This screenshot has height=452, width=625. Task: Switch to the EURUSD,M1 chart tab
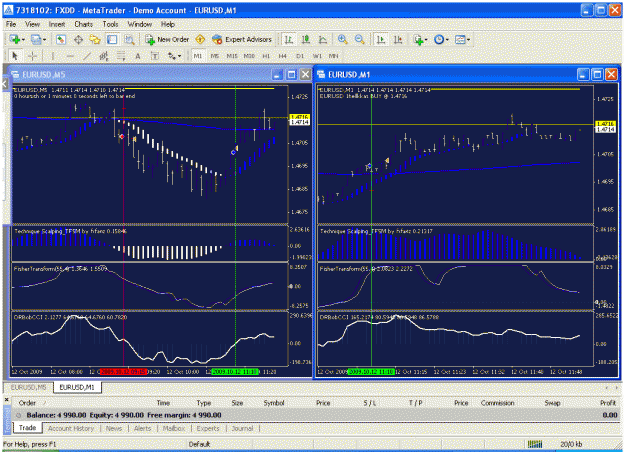[77, 387]
